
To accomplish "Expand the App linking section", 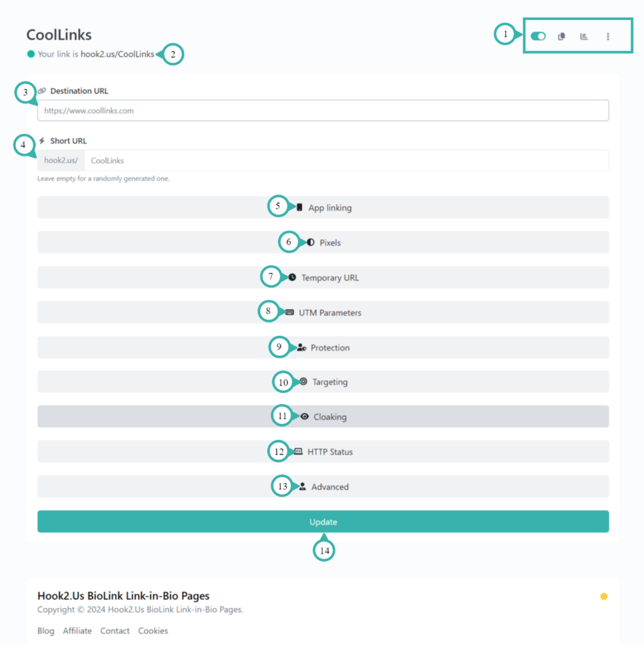I will point(329,208).
